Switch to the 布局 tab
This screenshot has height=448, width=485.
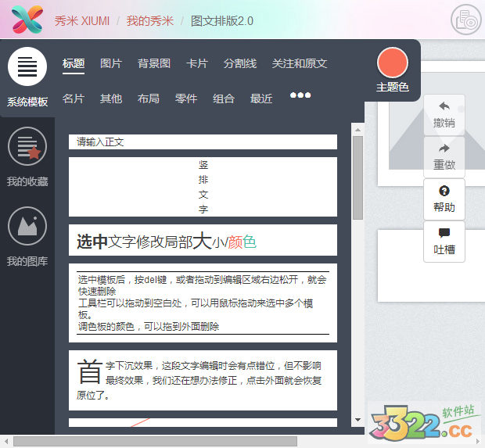(x=149, y=99)
